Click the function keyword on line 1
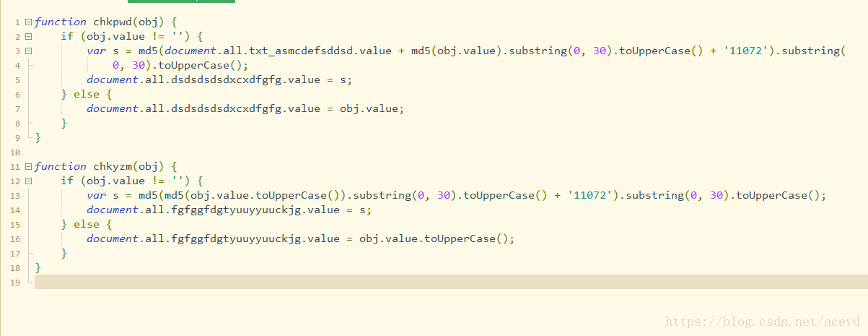This screenshot has height=336, width=868. [61, 22]
